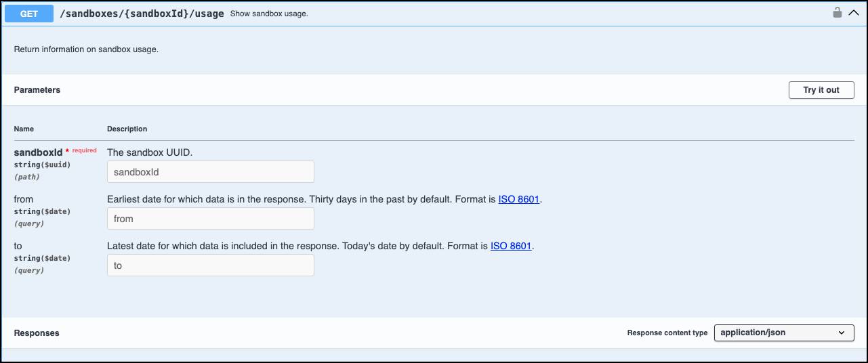Open ISO 8601 link in from description
Viewport: 868px width, 363px height.
pyautogui.click(x=519, y=200)
